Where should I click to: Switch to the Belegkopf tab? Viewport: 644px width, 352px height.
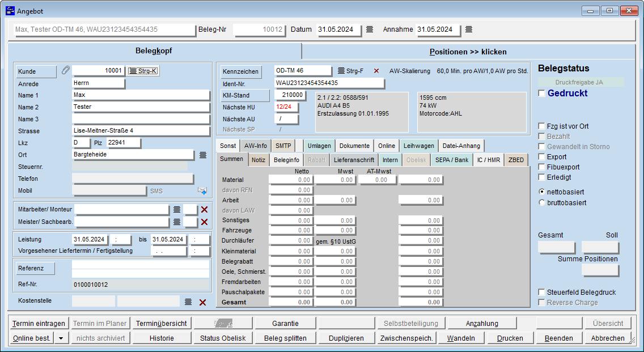click(x=154, y=51)
